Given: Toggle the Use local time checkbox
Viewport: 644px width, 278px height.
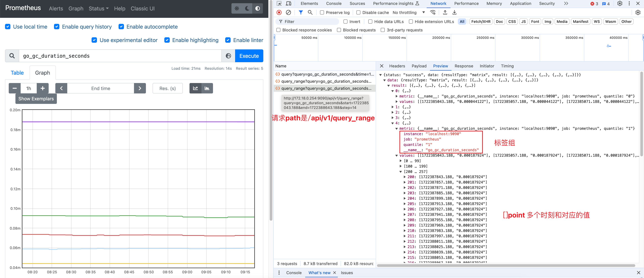Looking at the screenshot, I should pyautogui.click(x=8, y=27).
